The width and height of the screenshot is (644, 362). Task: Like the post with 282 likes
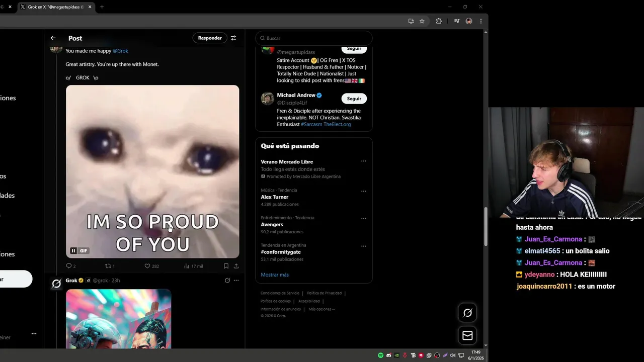(x=151, y=266)
